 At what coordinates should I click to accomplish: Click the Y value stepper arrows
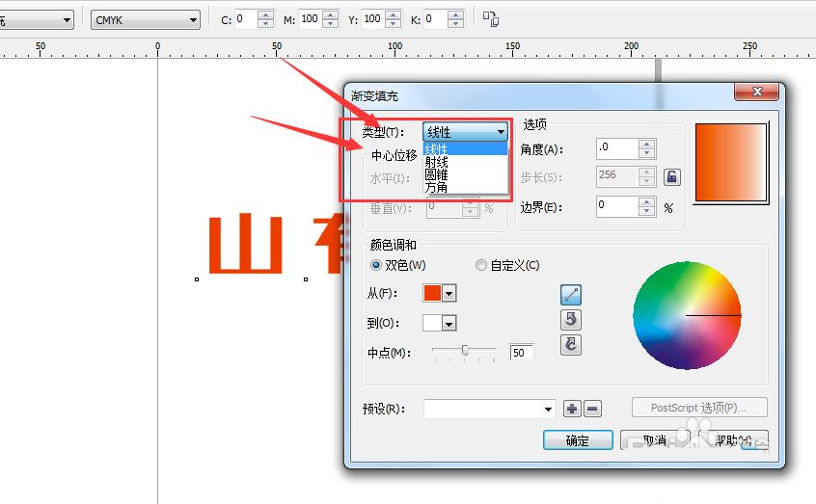pyautogui.click(x=394, y=19)
